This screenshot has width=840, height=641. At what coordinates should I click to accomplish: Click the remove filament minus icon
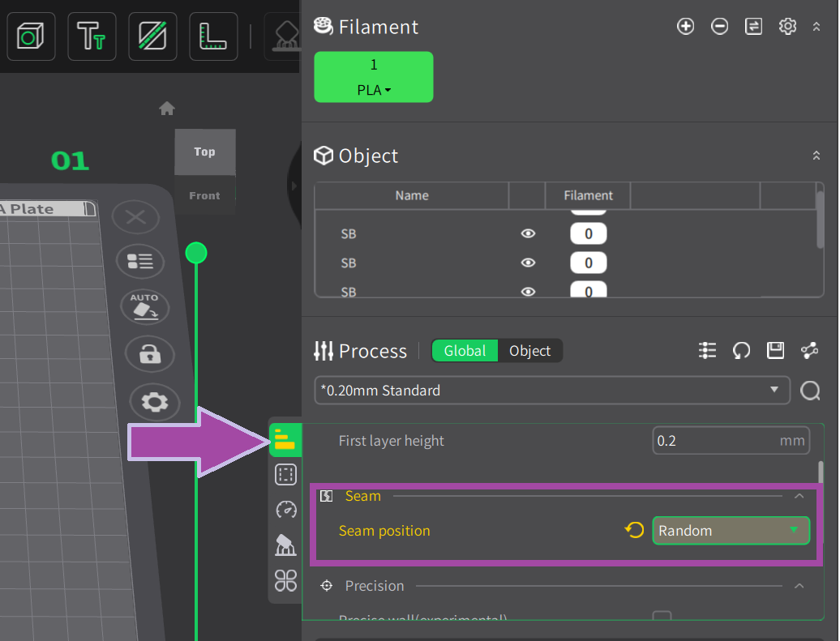(x=719, y=27)
